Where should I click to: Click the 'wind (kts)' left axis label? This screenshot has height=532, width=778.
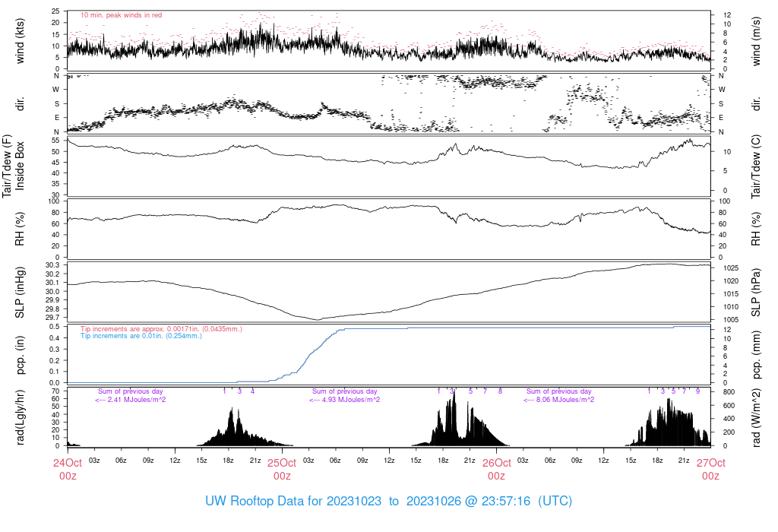click(x=20, y=41)
